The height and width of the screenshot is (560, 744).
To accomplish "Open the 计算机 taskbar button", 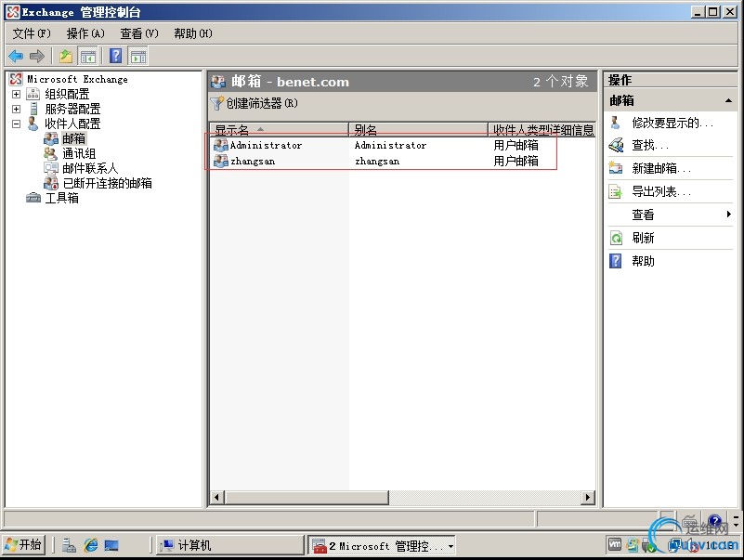I will (x=229, y=545).
